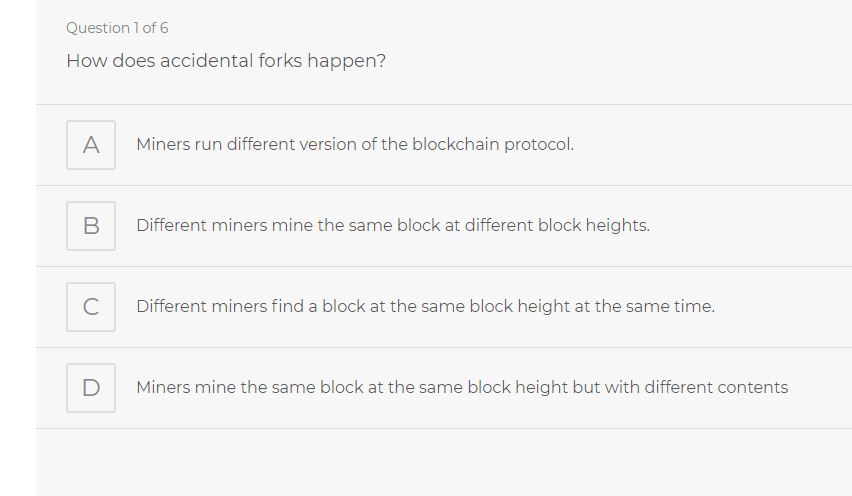Click the 'How does accidental forks happen?' question
Image resolution: width=852 pixels, height=496 pixels.
coord(226,61)
